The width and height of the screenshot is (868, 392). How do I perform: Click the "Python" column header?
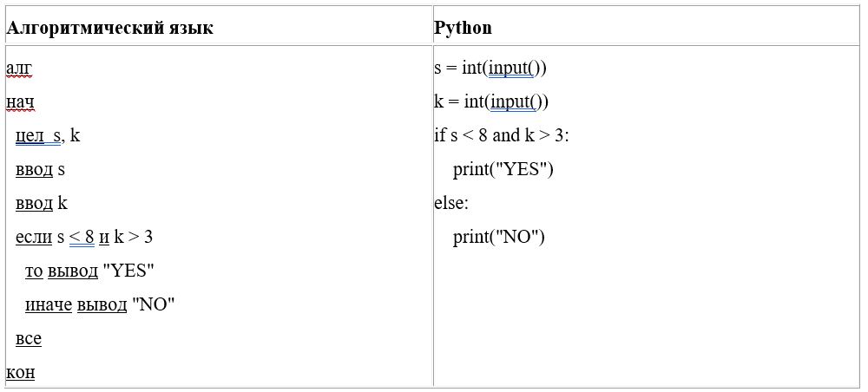[x=463, y=28]
